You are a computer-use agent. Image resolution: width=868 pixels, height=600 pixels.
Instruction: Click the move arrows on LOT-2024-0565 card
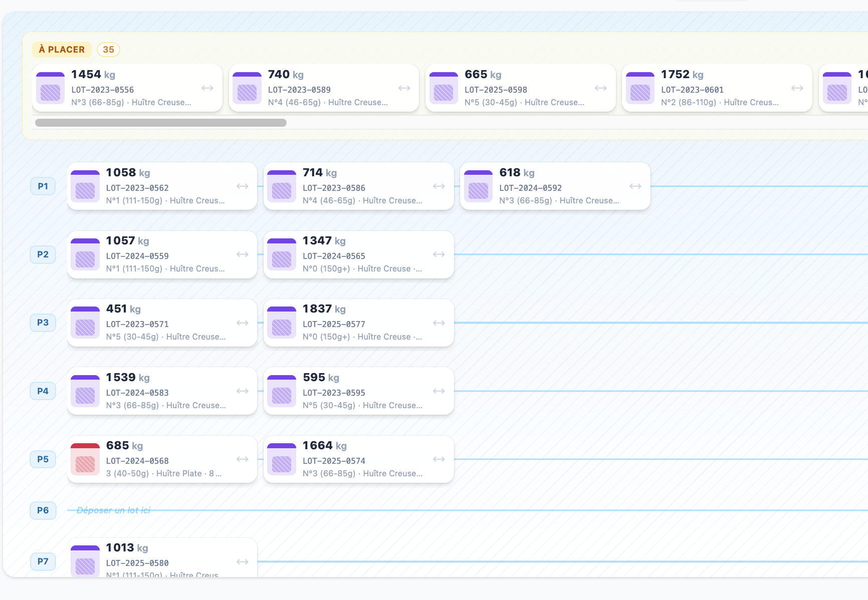(439, 254)
